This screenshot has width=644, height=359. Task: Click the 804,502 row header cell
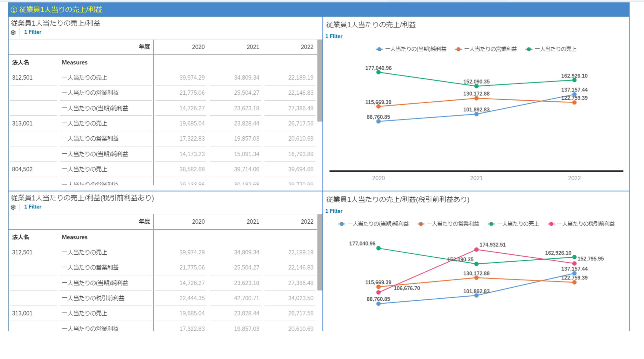click(22, 169)
